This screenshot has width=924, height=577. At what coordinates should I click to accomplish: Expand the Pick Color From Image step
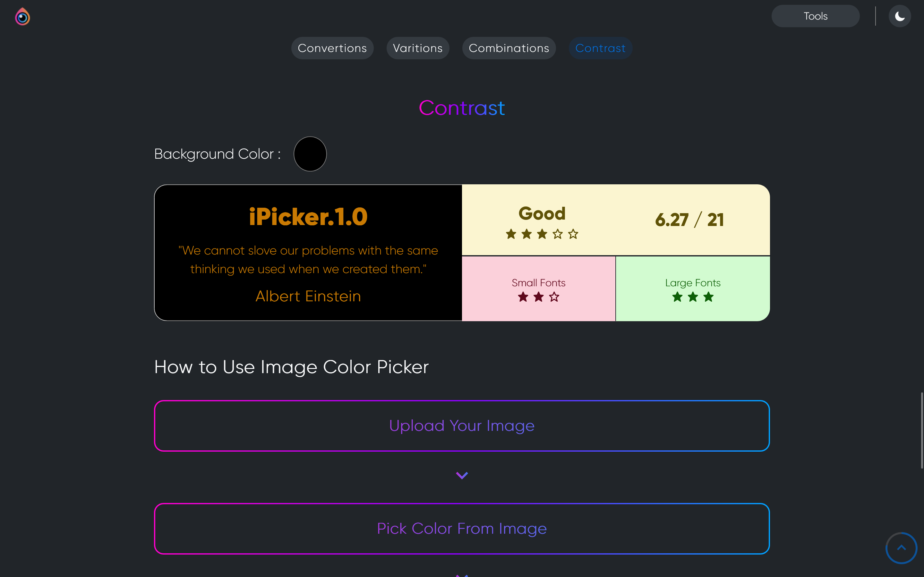click(x=462, y=529)
